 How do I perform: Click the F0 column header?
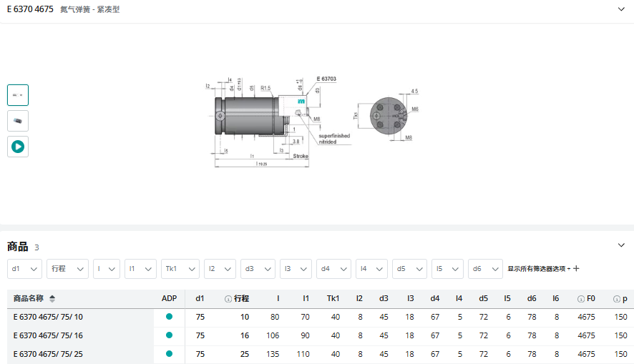(x=591, y=298)
